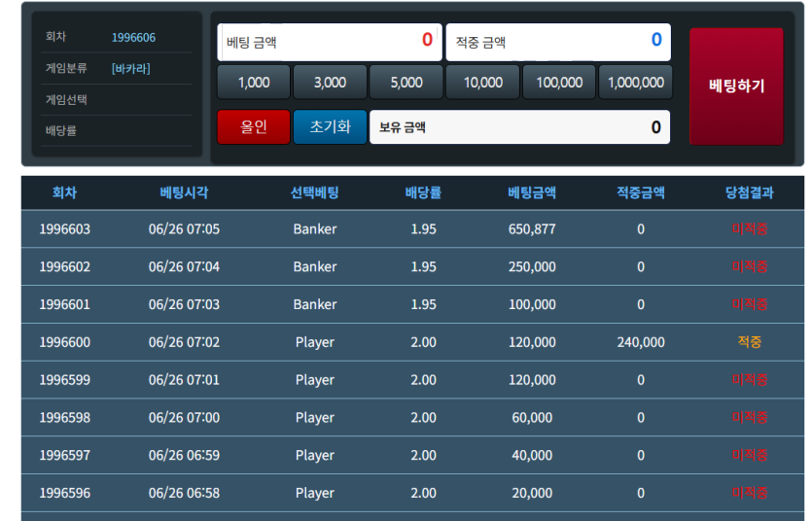The image size is (812, 521).
Task: Click the 2.00 odds in round 1996600 row
Action: [423, 342]
